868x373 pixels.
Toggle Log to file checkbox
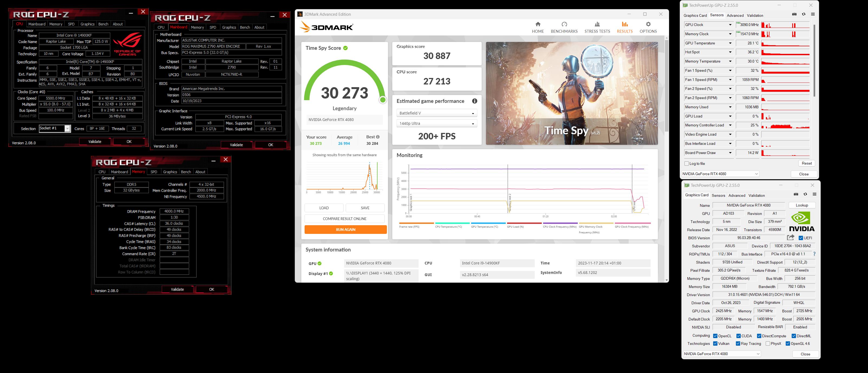[x=686, y=163]
